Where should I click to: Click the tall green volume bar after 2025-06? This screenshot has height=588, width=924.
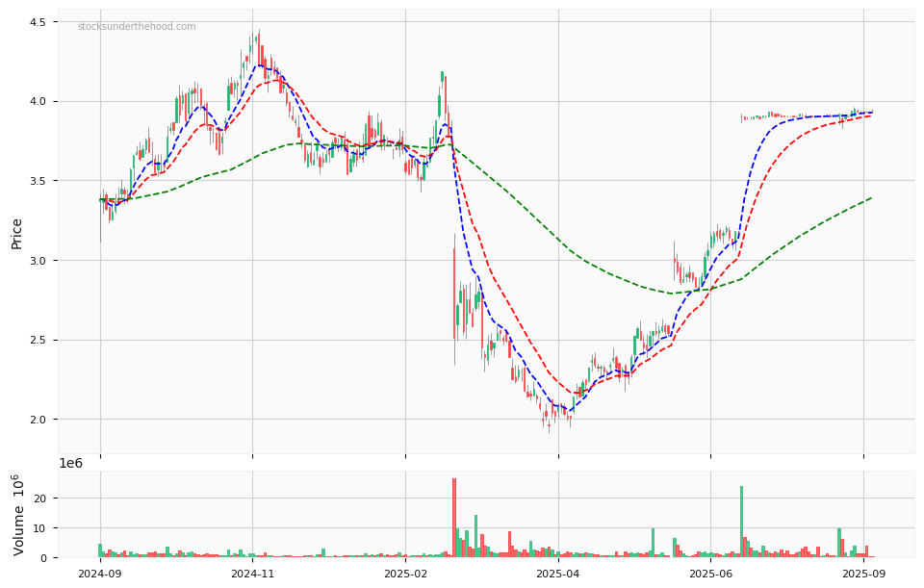pos(741,522)
